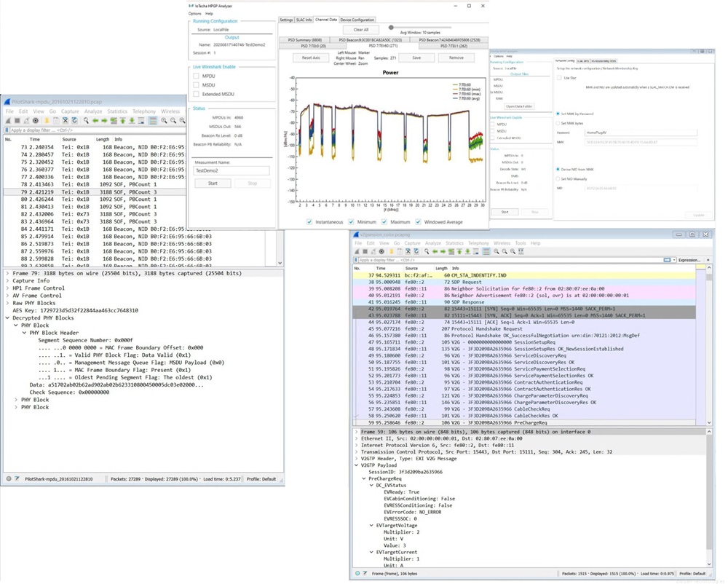This screenshot has height=584, width=728.
Task: Expand Capture Info row in PilotShark details
Action: tap(7, 281)
